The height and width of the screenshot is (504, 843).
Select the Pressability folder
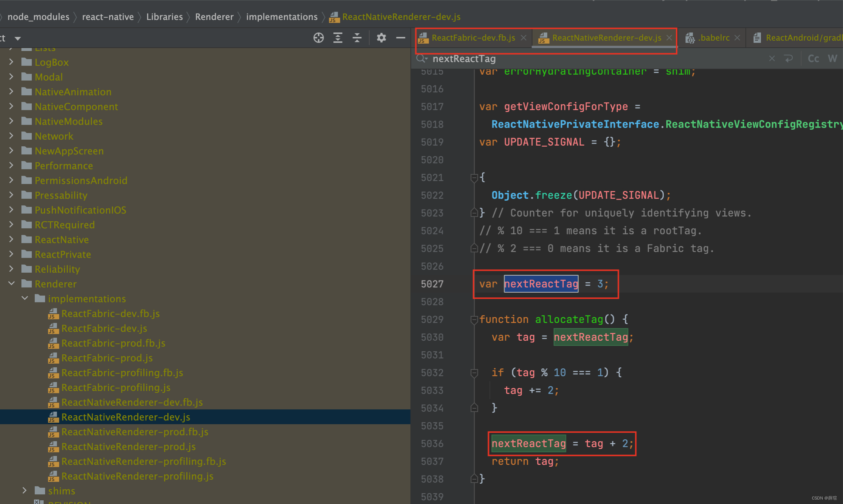[61, 195]
